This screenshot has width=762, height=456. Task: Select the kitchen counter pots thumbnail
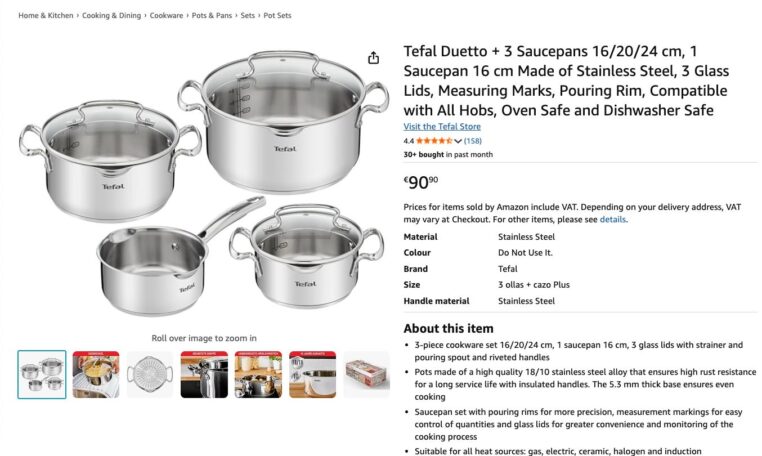pos(258,374)
